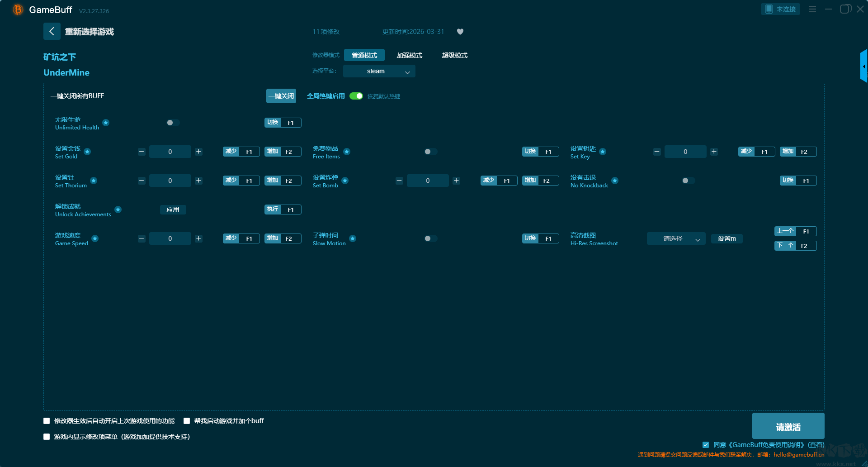This screenshot has width=868, height=467.
Task: Click the 恢复默认热键 link
Action: point(383,96)
